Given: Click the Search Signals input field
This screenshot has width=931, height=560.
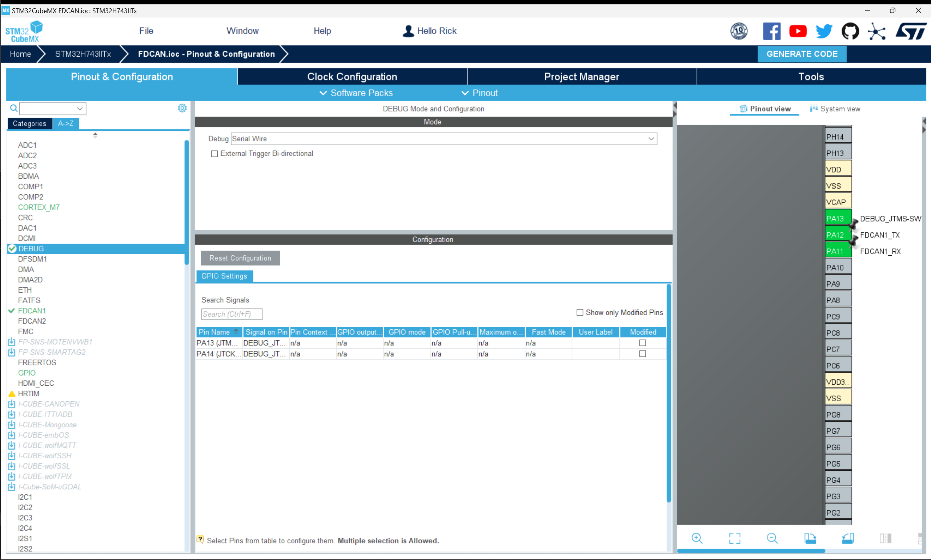Looking at the screenshot, I should tap(231, 314).
